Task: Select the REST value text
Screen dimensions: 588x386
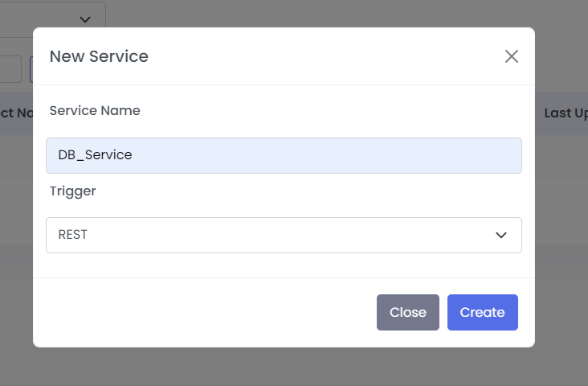Action: [73, 235]
